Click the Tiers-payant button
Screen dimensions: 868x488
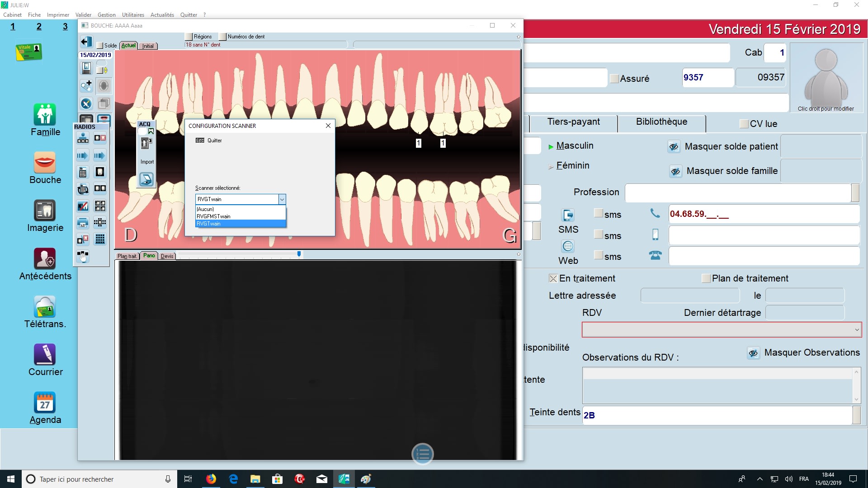click(x=573, y=122)
